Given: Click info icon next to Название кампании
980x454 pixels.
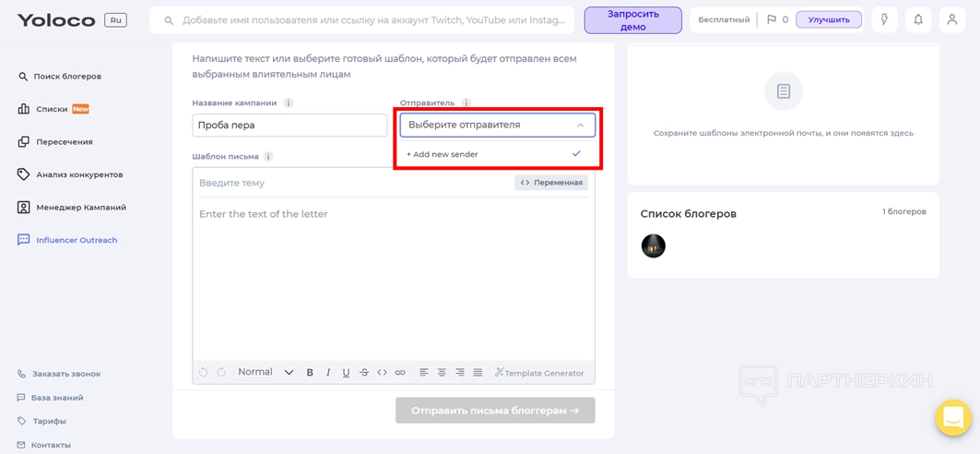Looking at the screenshot, I should coord(289,103).
